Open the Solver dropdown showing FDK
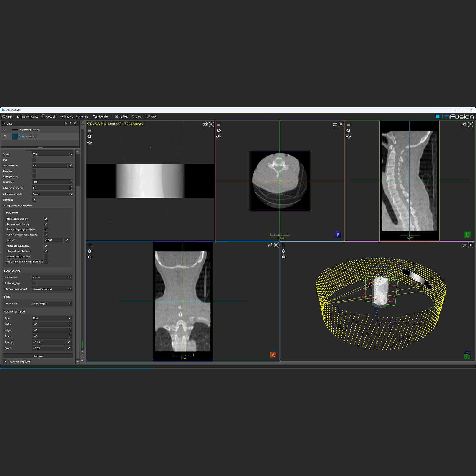The image size is (476, 476). 52,154
